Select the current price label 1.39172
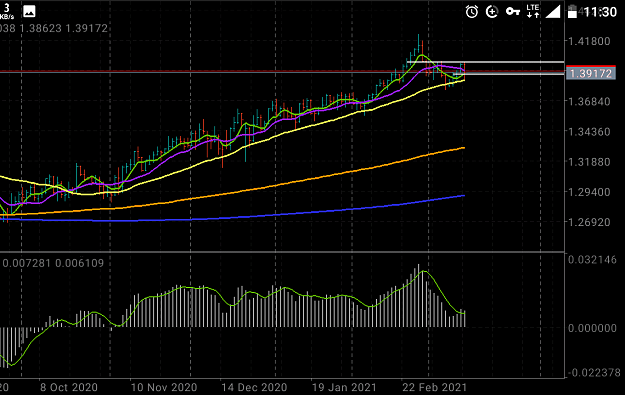The image size is (625, 395). pos(591,73)
